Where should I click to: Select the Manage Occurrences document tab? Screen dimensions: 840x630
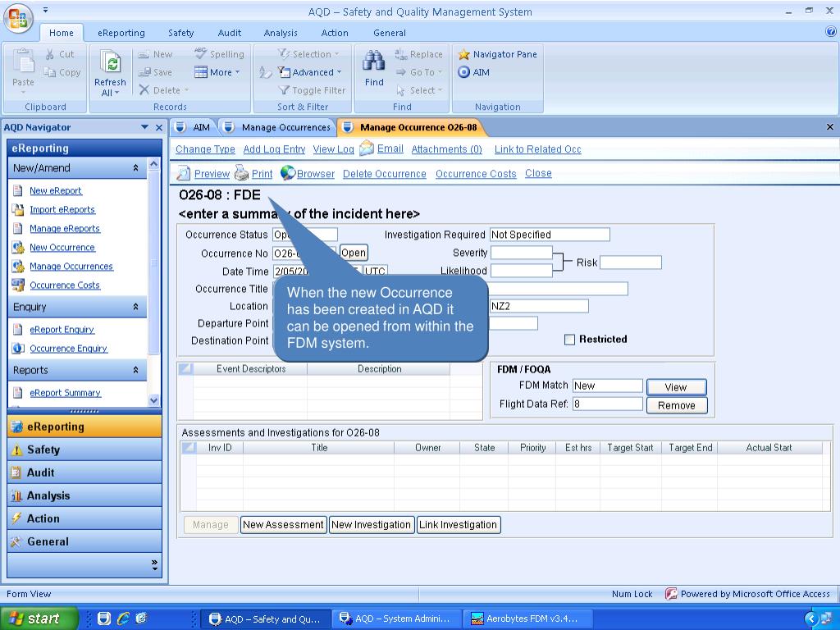tap(279, 127)
